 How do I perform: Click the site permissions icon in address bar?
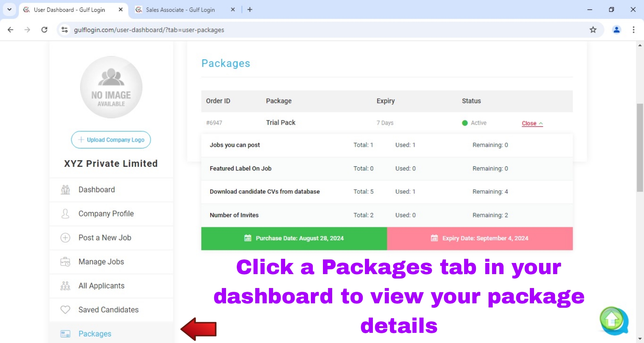pyautogui.click(x=64, y=30)
